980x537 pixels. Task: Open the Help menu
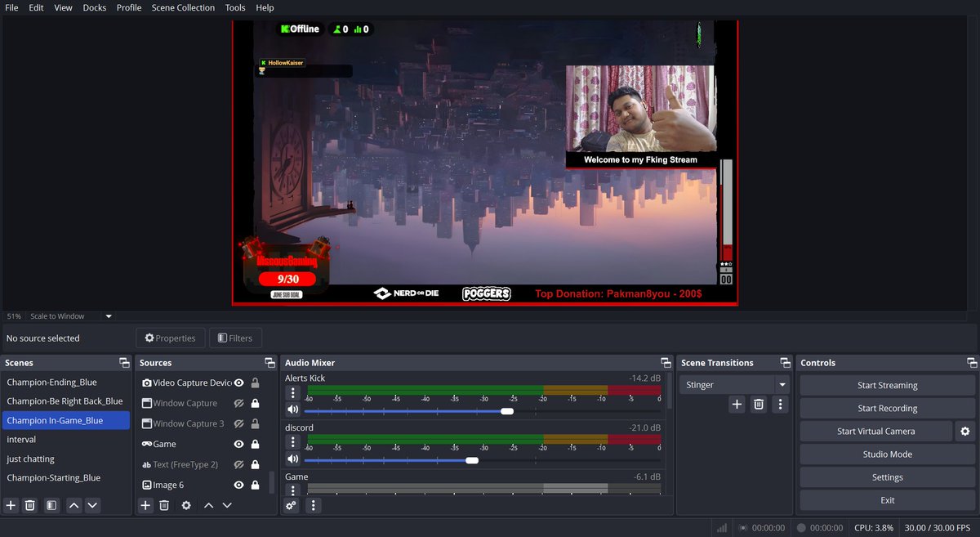pyautogui.click(x=265, y=7)
